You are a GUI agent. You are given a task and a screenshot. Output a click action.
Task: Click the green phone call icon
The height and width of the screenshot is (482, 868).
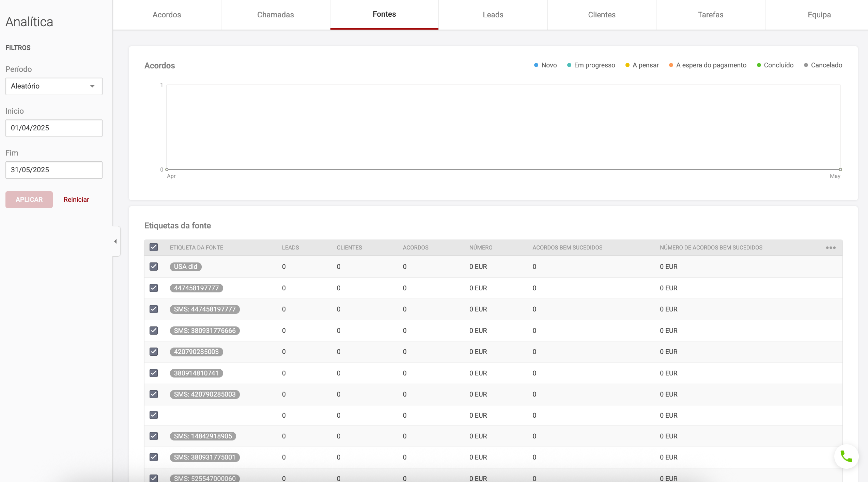click(x=846, y=456)
